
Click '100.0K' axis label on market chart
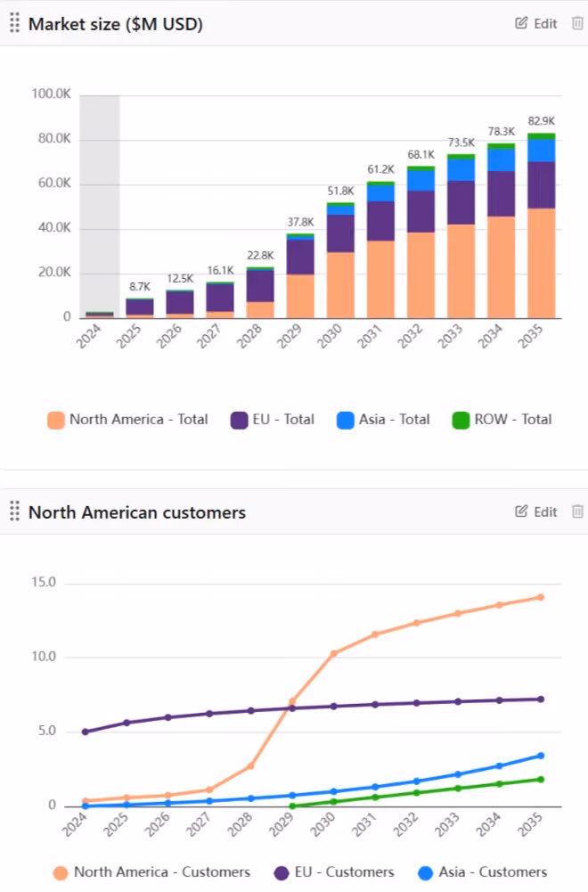pos(51,94)
